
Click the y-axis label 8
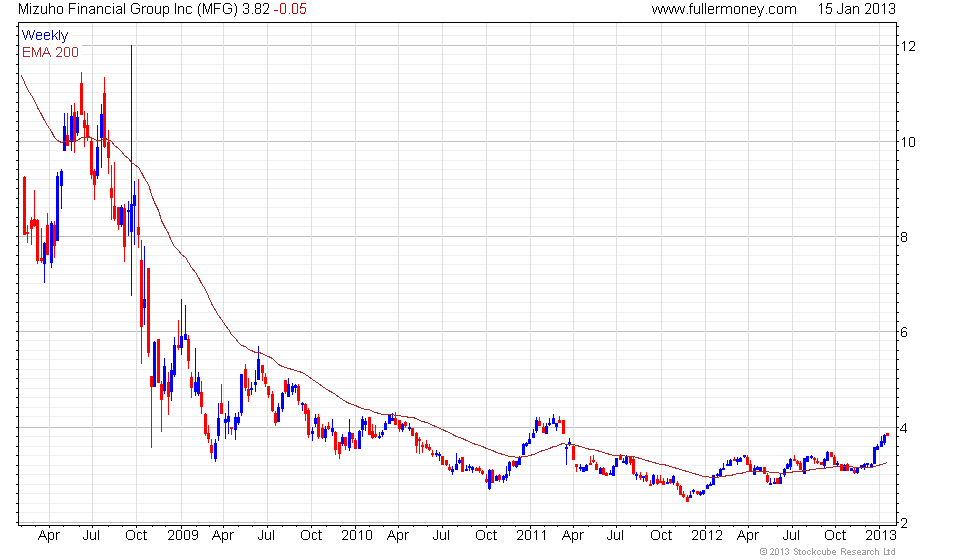[904, 237]
